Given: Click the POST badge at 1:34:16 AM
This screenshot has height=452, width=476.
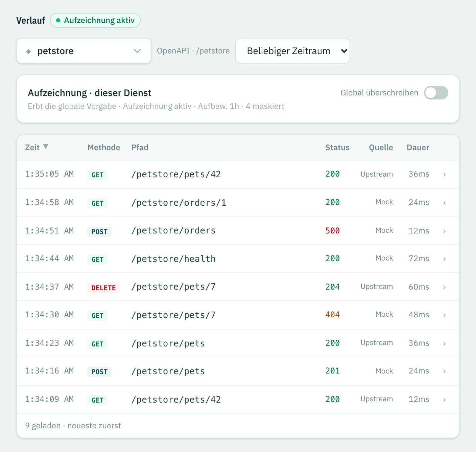Looking at the screenshot, I should tap(99, 372).
